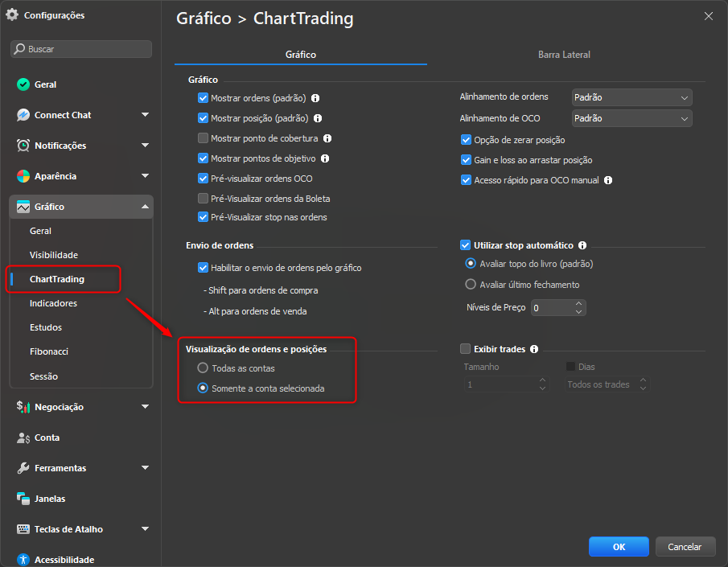
Task: Expand the Connect Chat section arrow
Action: (x=146, y=115)
